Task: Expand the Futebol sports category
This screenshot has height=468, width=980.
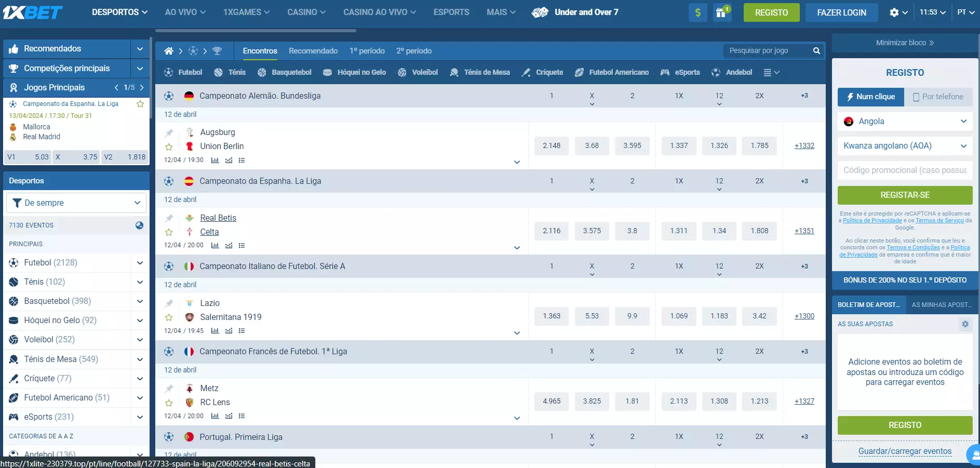Action: click(x=140, y=263)
